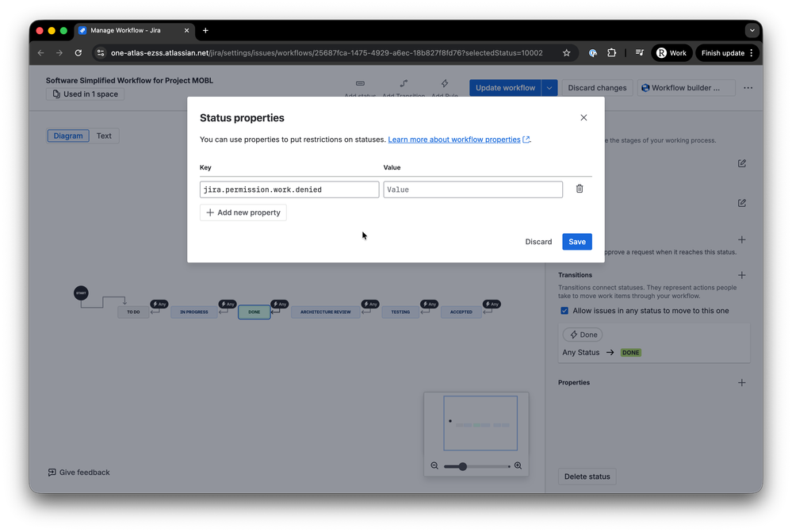Open the Workflow builder menu
Viewport: 792px width, 532px height.
click(686, 88)
